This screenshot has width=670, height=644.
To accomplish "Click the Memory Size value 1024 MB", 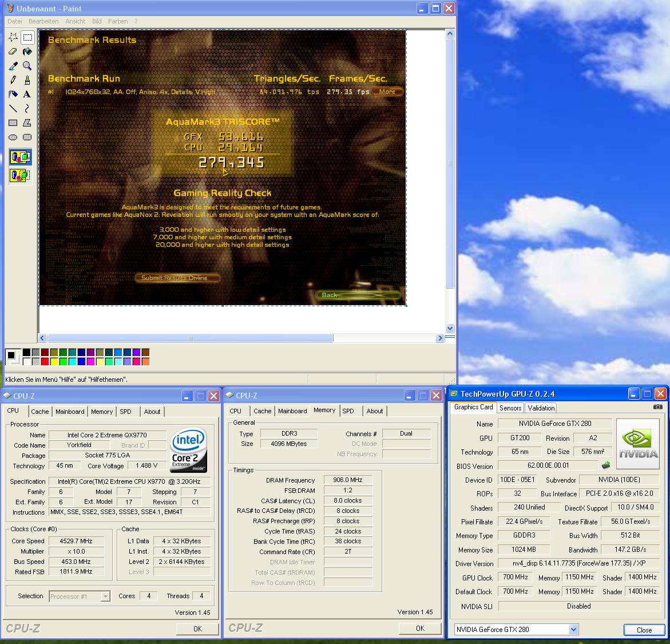I will (x=524, y=550).
